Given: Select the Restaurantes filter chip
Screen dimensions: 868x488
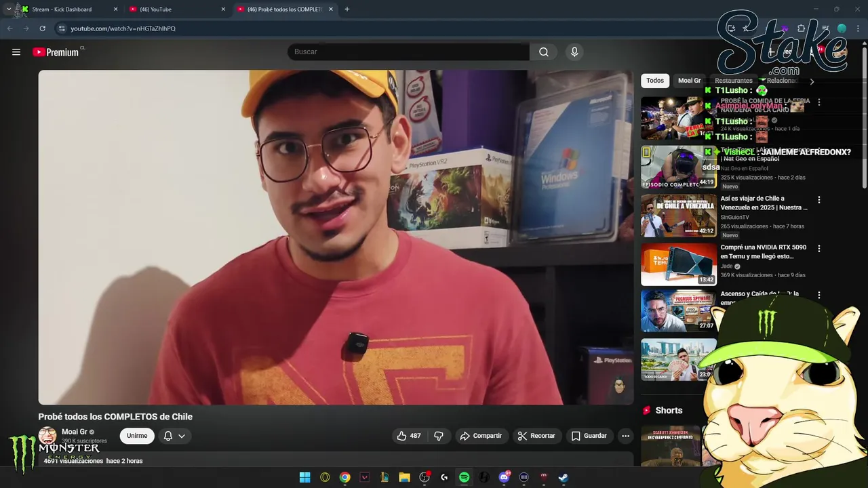Looking at the screenshot, I should [x=734, y=81].
